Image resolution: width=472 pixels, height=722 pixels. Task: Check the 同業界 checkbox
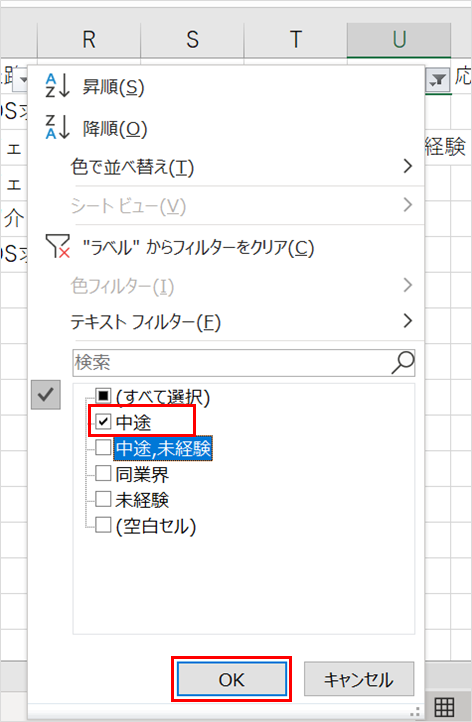point(103,473)
